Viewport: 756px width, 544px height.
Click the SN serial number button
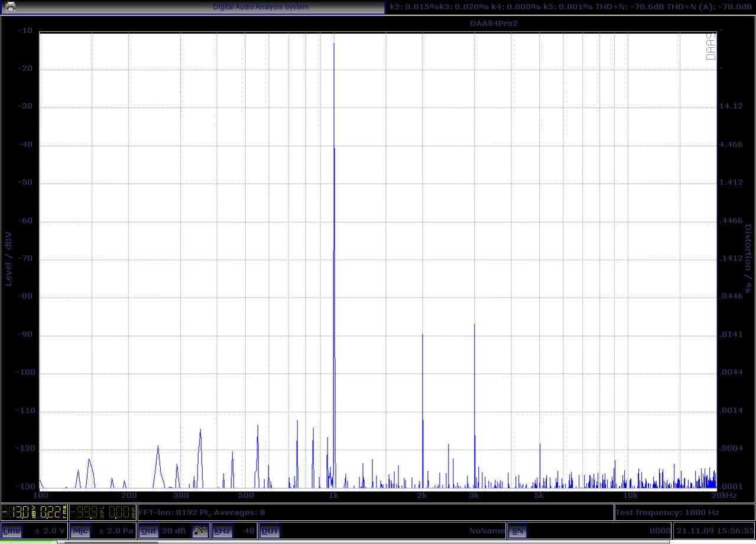517,530
